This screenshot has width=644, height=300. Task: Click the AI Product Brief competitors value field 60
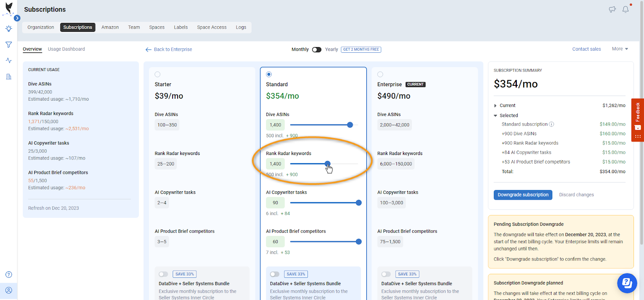[x=275, y=242]
